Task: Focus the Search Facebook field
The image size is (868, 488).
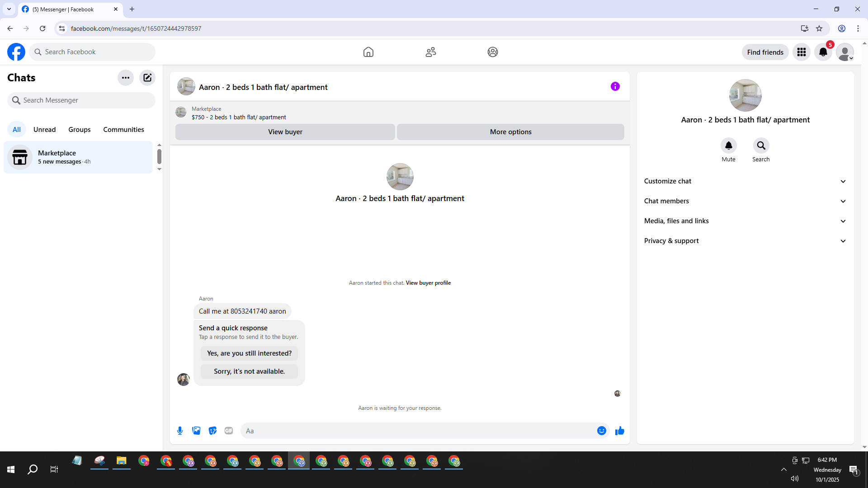Action: point(92,52)
